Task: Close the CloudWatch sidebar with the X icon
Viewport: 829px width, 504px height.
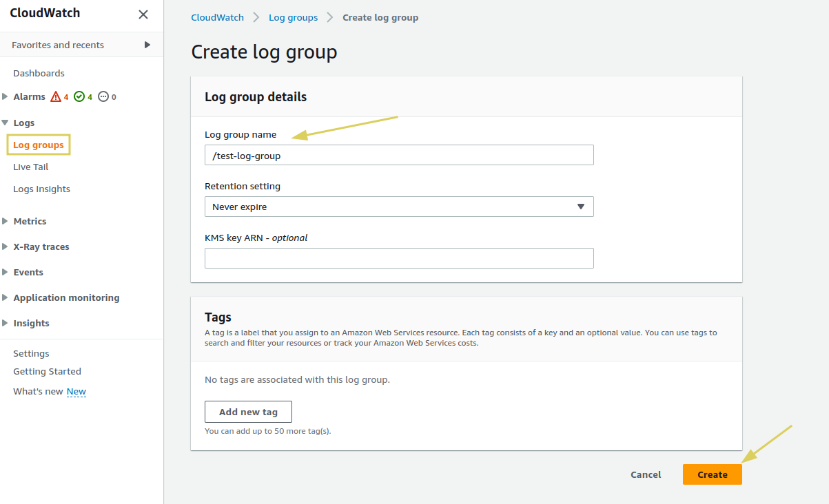Action: (x=143, y=14)
